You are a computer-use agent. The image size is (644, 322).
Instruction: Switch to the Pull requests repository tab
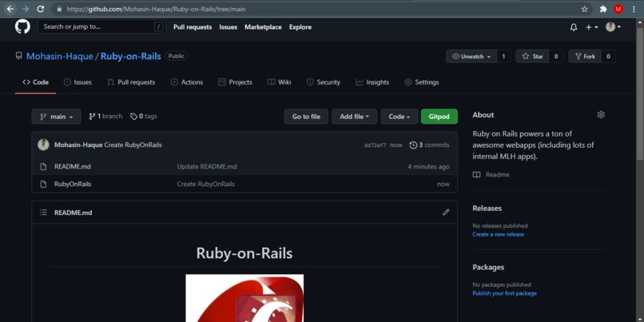(x=131, y=82)
